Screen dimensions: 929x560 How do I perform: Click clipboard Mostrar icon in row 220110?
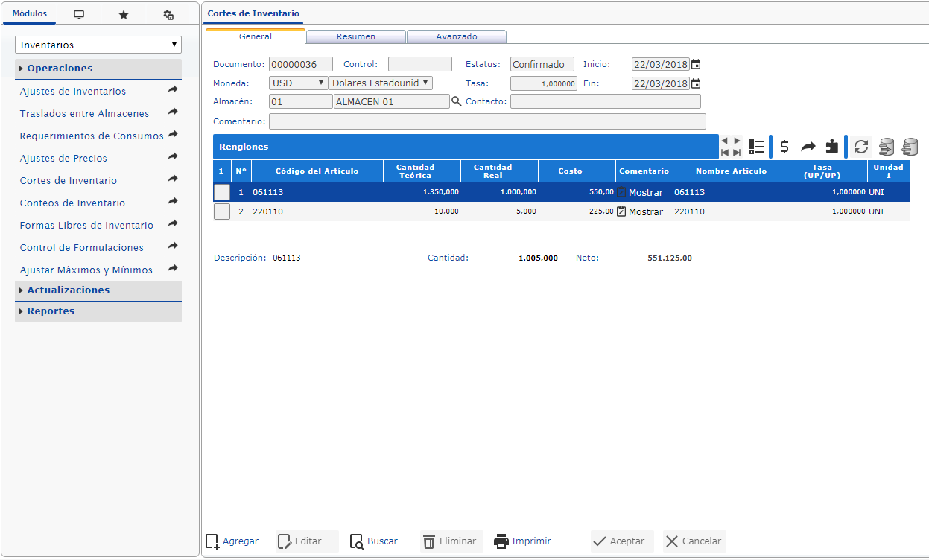(x=621, y=211)
